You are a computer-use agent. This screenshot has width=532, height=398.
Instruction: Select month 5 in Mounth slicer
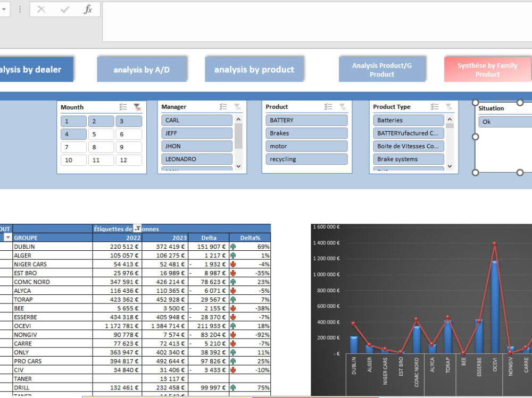pyautogui.click(x=101, y=134)
